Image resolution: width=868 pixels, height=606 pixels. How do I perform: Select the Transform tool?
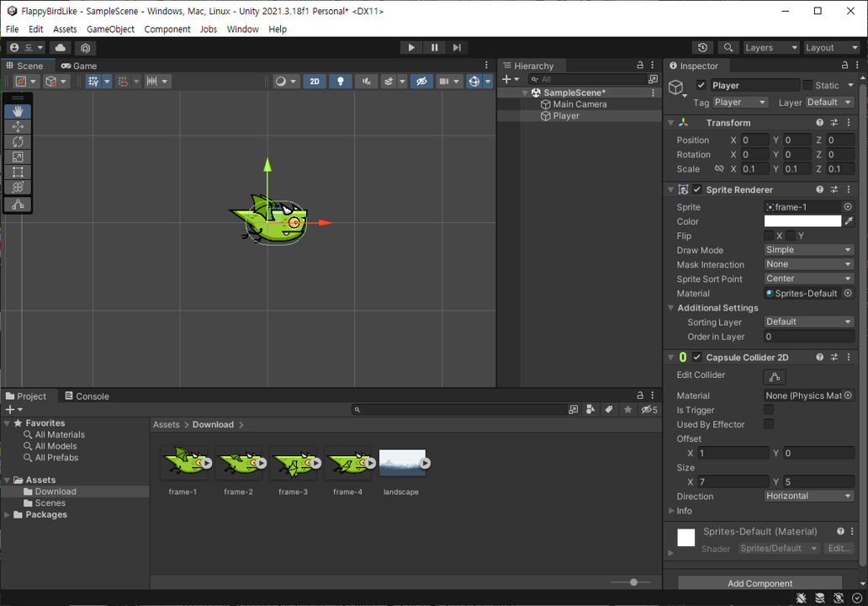click(18, 187)
